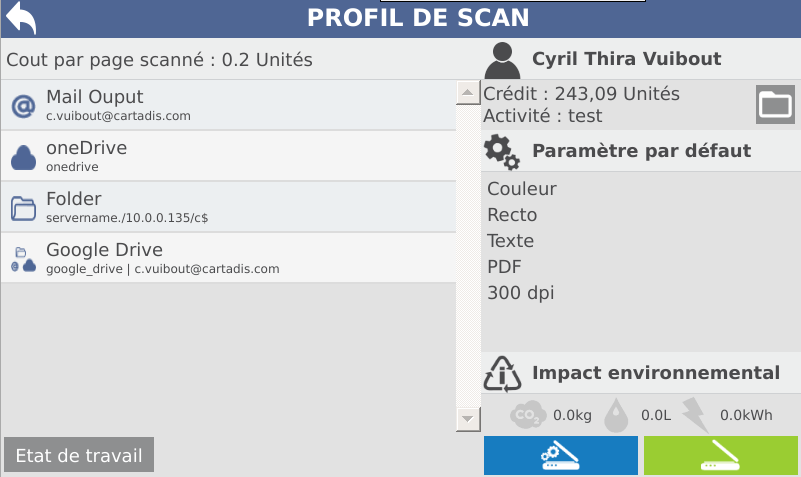
Task: Go back using the return arrow
Action: pyautogui.click(x=21, y=17)
